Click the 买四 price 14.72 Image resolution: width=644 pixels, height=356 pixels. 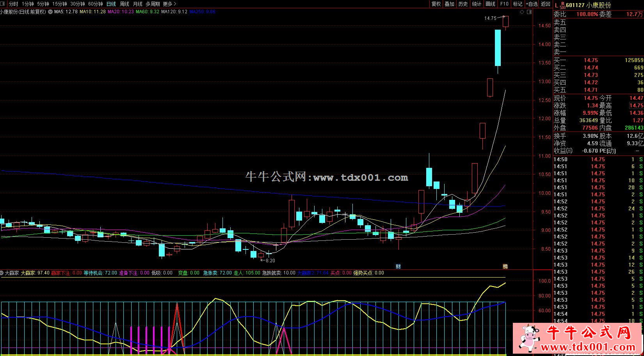coord(591,82)
